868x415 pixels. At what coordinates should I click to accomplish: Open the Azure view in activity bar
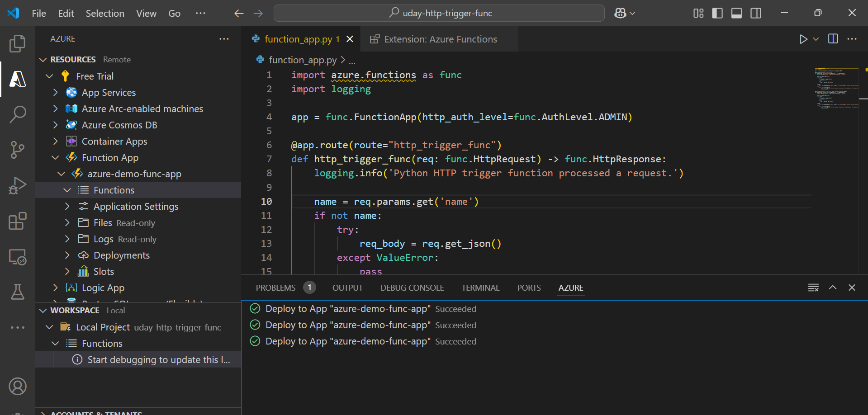point(17,79)
